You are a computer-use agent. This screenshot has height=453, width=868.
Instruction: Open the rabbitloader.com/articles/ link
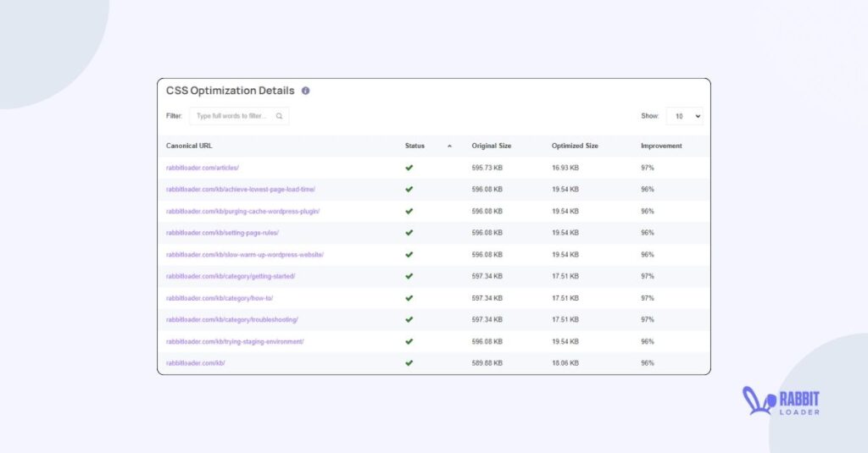click(203, 168)
